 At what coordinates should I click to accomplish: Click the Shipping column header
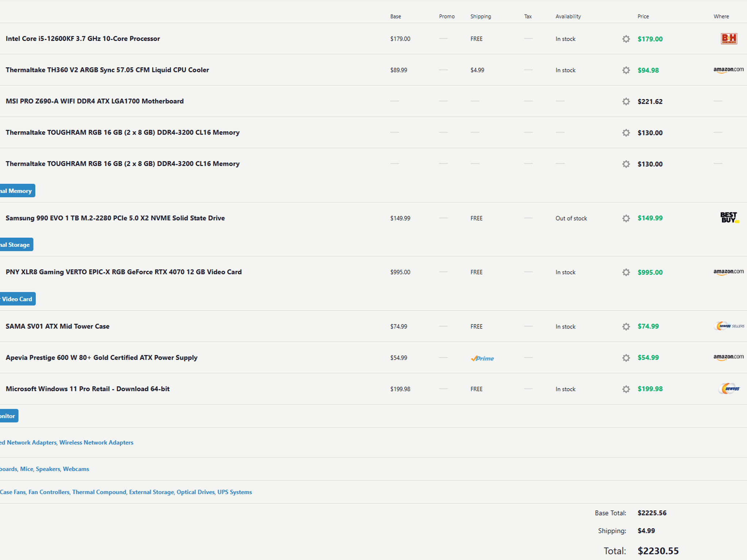(481, 16)
